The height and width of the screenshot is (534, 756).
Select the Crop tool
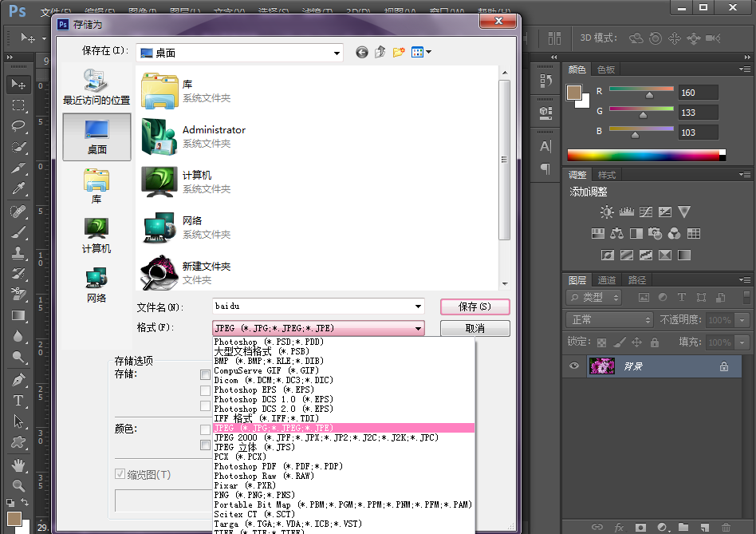18,168
